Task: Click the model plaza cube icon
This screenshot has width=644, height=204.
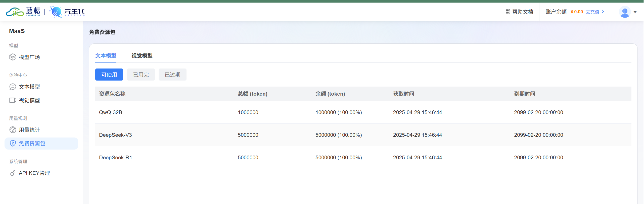Action: click(13, 57)
